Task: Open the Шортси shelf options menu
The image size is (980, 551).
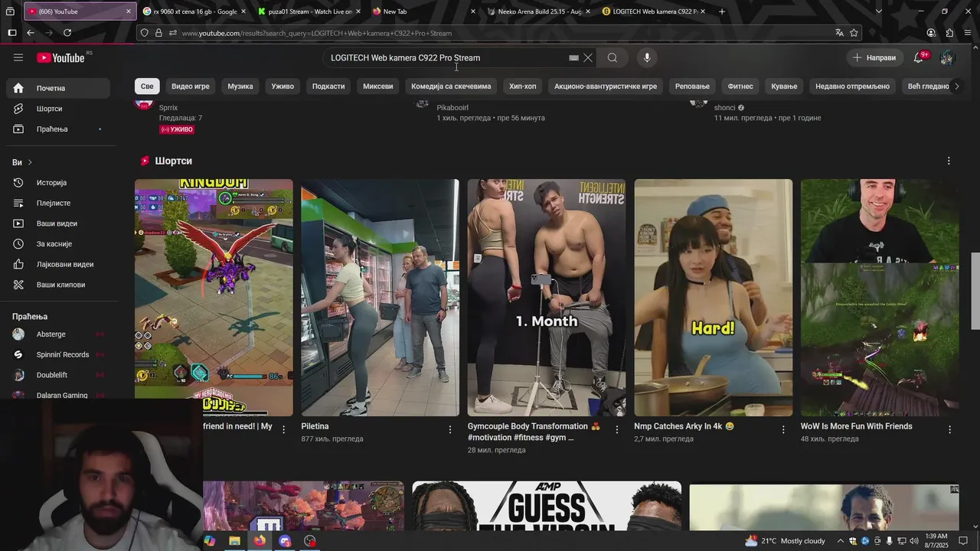Action: (949, 161)
